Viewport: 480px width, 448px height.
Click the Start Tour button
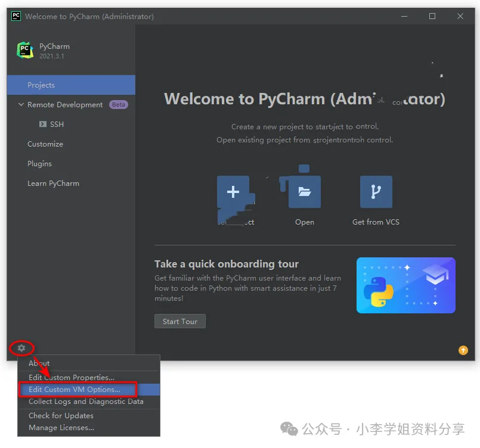click(180, 321)
